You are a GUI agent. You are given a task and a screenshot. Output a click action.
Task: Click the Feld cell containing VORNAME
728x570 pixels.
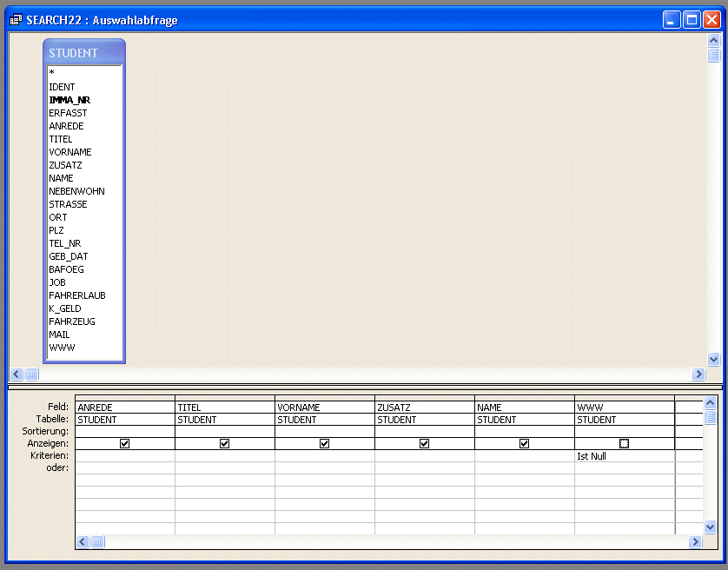coord(325,408)
